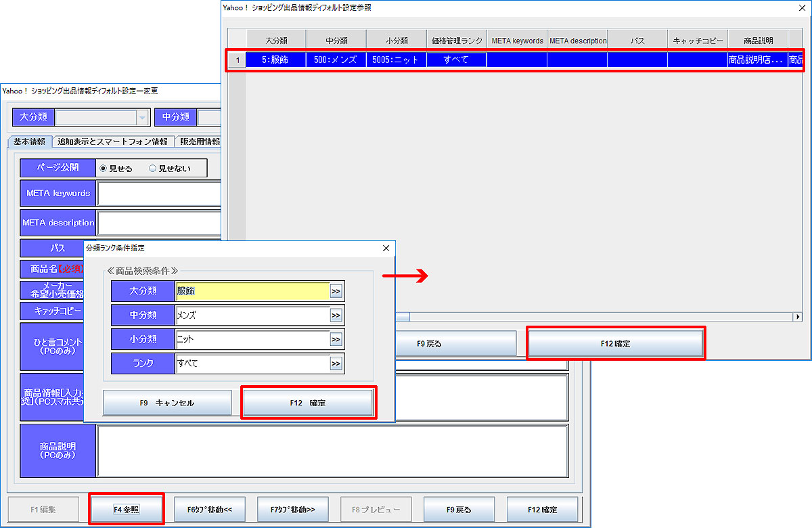This screenshot has width=812, height=528.
Task: Click the 小分類 field containing ニット
Action: click(252, 339)
